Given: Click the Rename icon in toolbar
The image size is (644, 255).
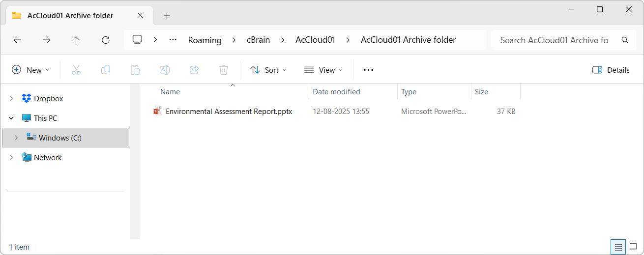Looking at the screenshot, I should 165,70.
